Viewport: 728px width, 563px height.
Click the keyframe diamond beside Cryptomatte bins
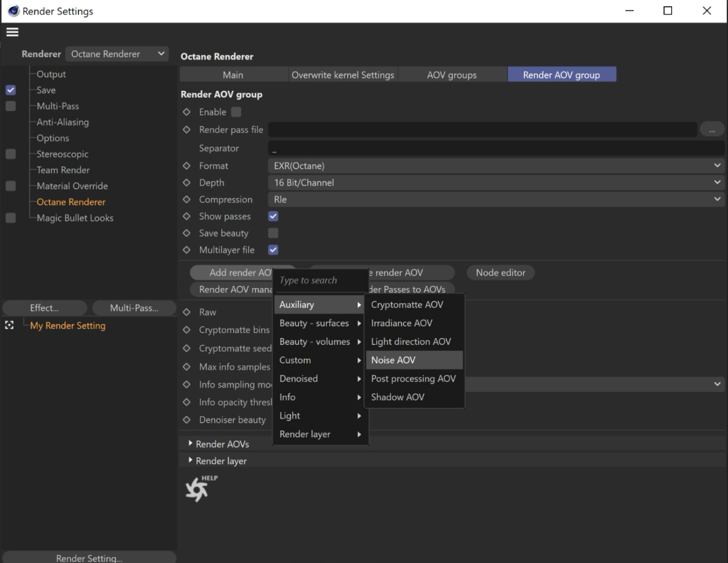187,330
